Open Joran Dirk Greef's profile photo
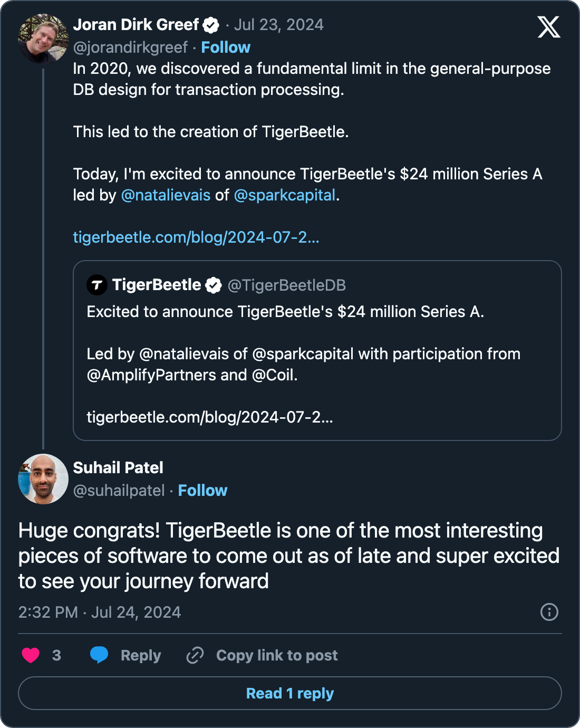 click(x=43, y=39)
